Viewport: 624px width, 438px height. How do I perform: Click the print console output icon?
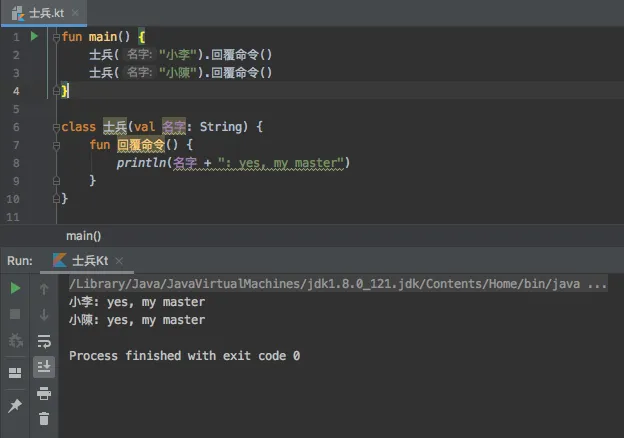(44, 393)
